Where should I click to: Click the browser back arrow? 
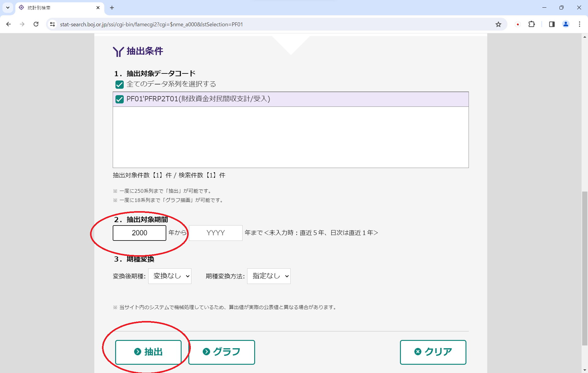coord(9,24)
